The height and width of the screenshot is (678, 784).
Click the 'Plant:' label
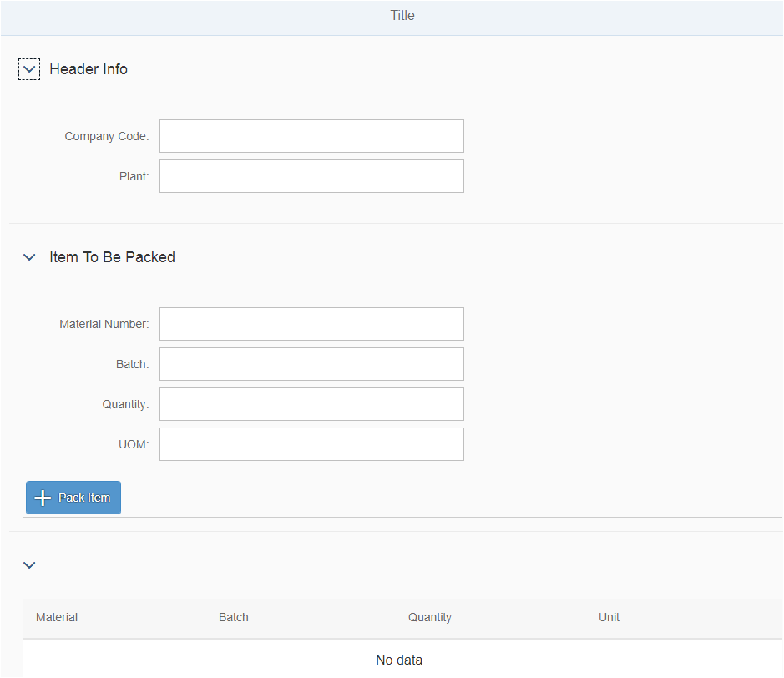click(x=134, y=176)
